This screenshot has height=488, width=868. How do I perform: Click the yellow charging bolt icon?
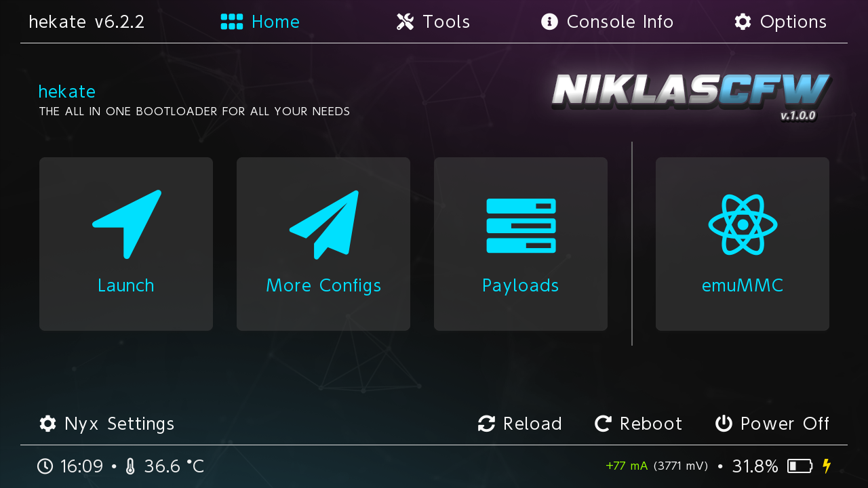click(827, 466)
